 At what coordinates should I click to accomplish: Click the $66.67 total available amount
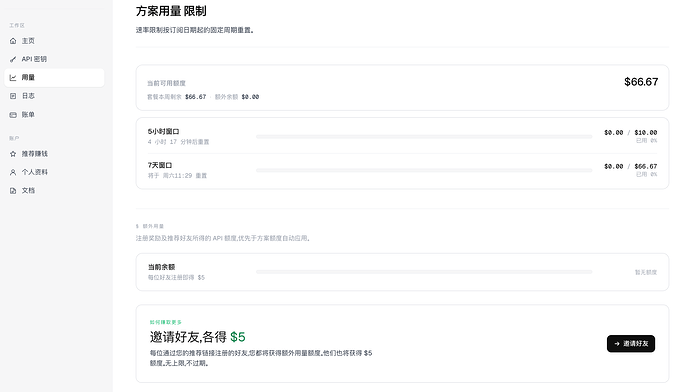point(641,82)
